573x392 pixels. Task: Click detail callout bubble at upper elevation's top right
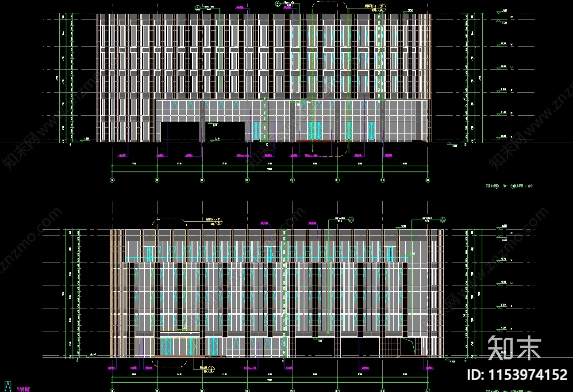click(x=383, y=8)
